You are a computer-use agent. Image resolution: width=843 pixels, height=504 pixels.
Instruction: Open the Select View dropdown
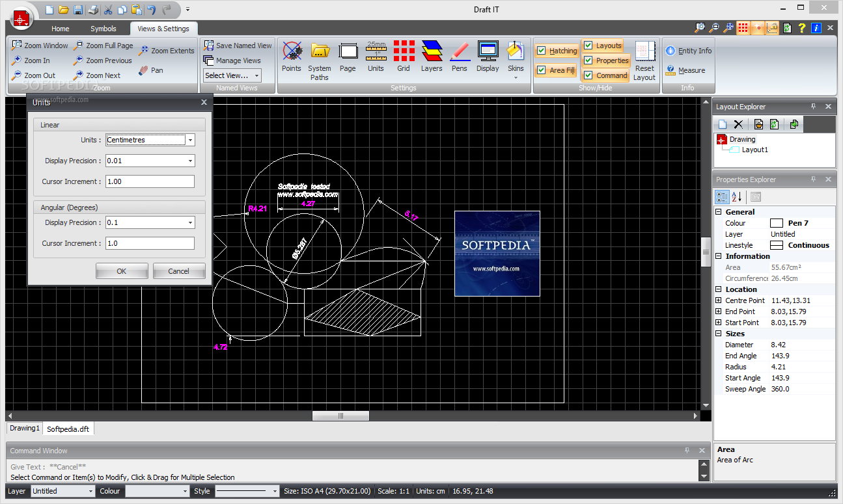[x=232, y=75]
